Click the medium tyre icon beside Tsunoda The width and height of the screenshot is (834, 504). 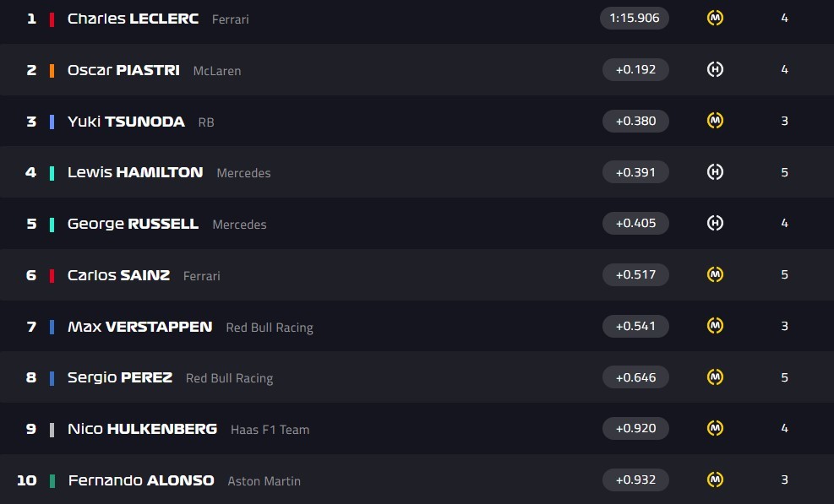tap(715, 121)
